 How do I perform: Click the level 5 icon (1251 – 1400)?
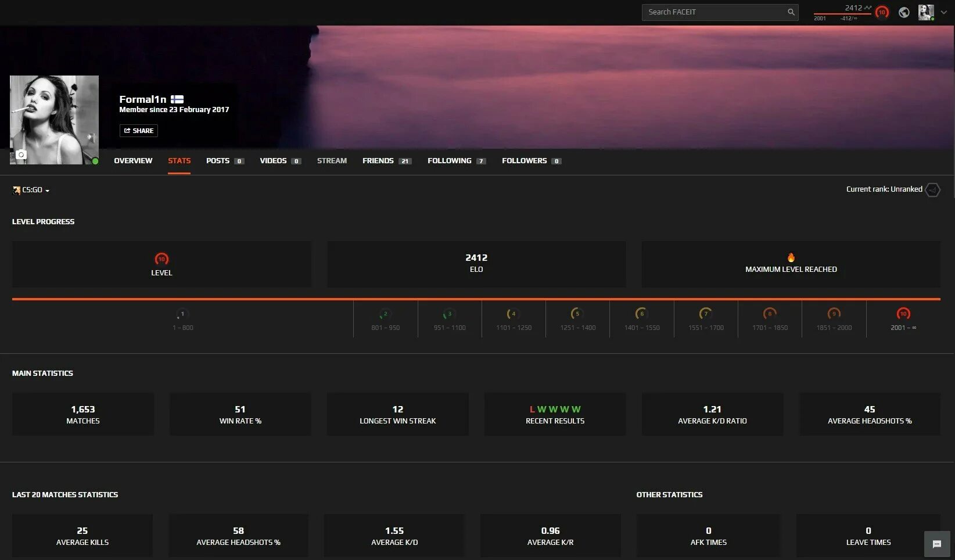[577, 314]
